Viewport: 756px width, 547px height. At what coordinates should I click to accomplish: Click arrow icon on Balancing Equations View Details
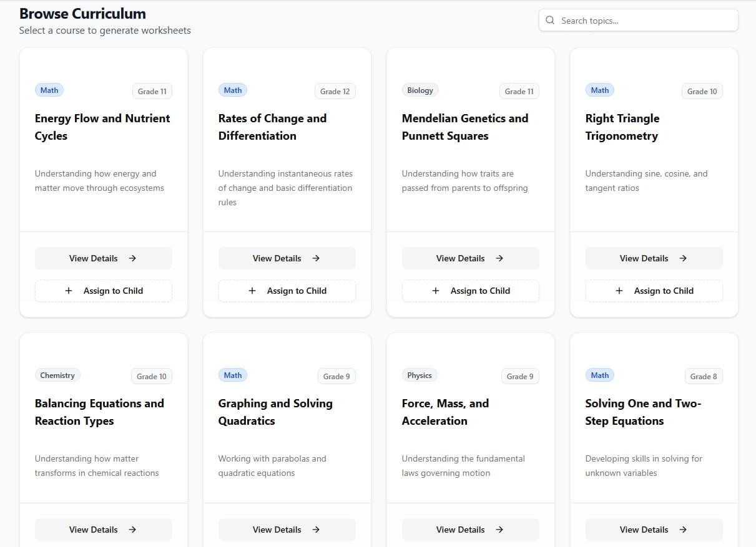tap(132, 530)
